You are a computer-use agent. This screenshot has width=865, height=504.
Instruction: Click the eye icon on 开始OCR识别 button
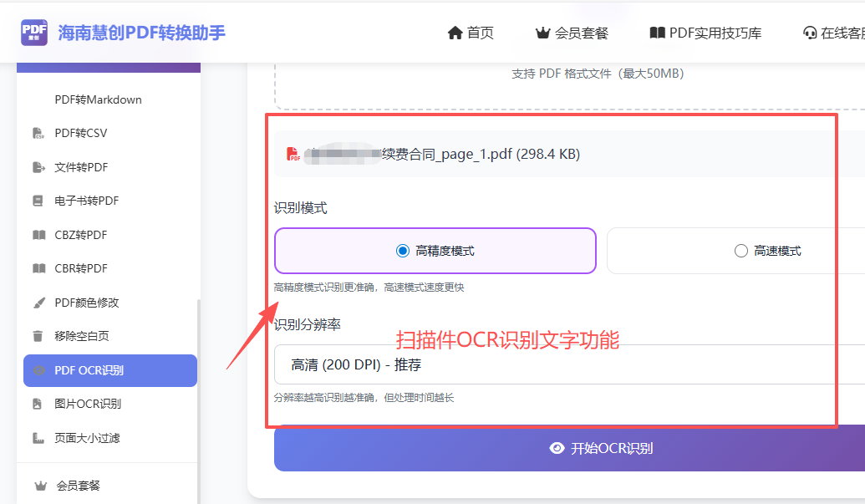coord(557,448)
